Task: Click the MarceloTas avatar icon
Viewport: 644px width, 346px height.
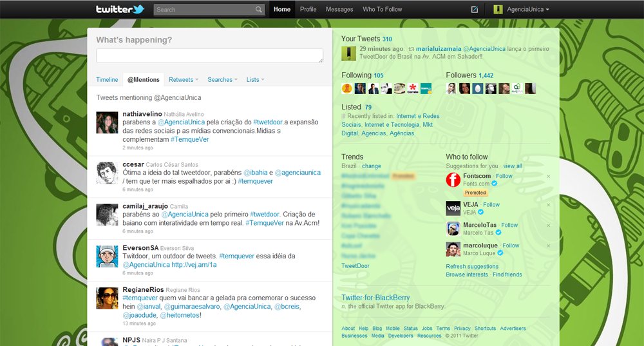Action: pyautogui.click(x=453, y=229)
